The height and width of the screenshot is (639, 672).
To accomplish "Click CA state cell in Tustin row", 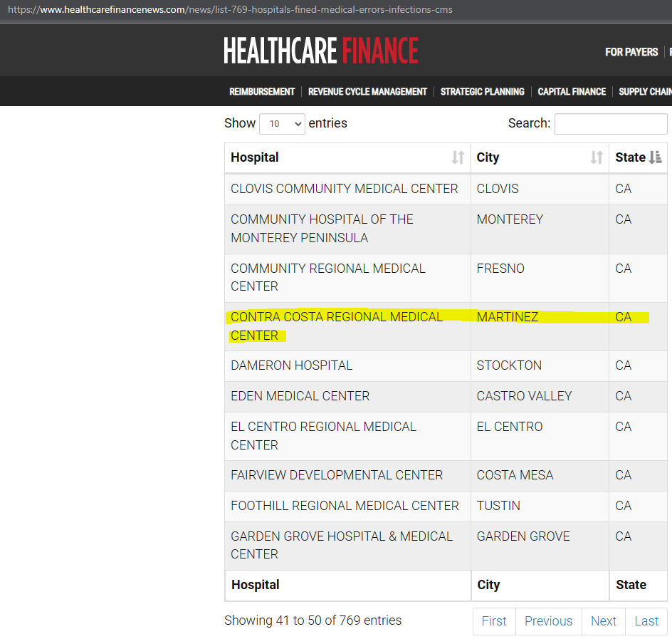I will click(638, 506).
